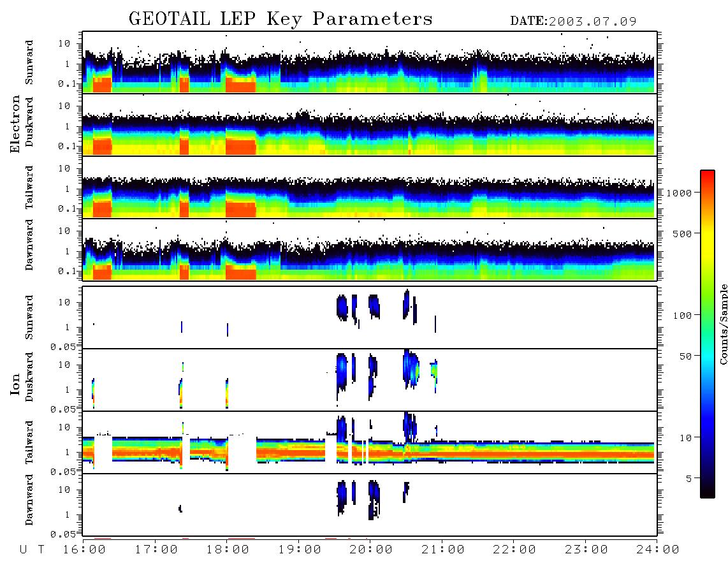Click the 0.05 tick of Ion Sunward panel

[x=62, y=346]
